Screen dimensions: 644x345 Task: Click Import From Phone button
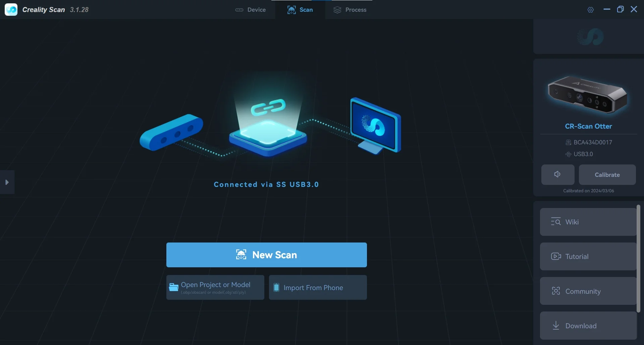point(318,287)
